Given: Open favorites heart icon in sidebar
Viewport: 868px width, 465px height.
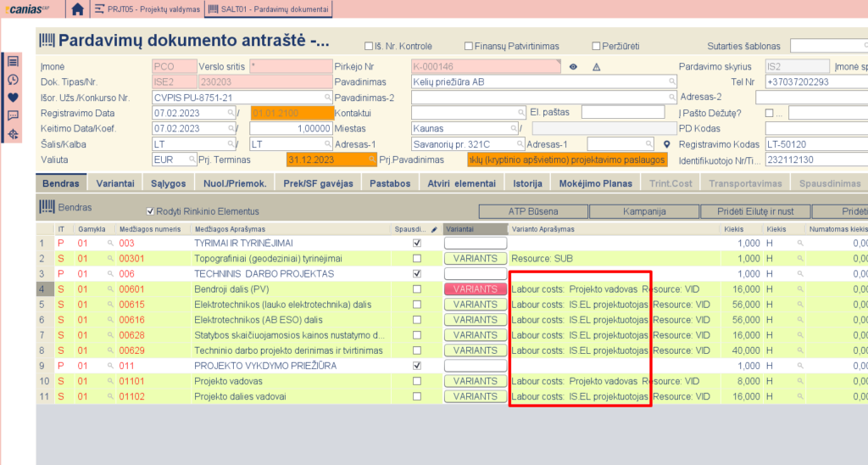Looking at the screenshot, I should click(x=13, y=98).
